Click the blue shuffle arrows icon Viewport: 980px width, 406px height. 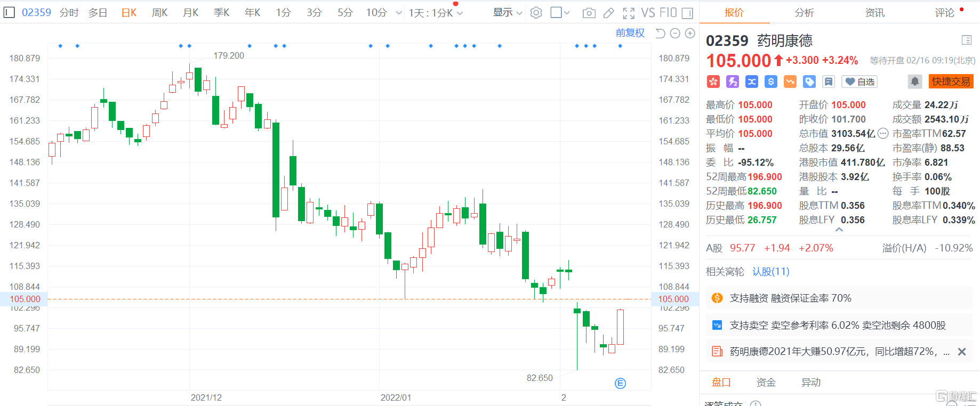(752, 82)
